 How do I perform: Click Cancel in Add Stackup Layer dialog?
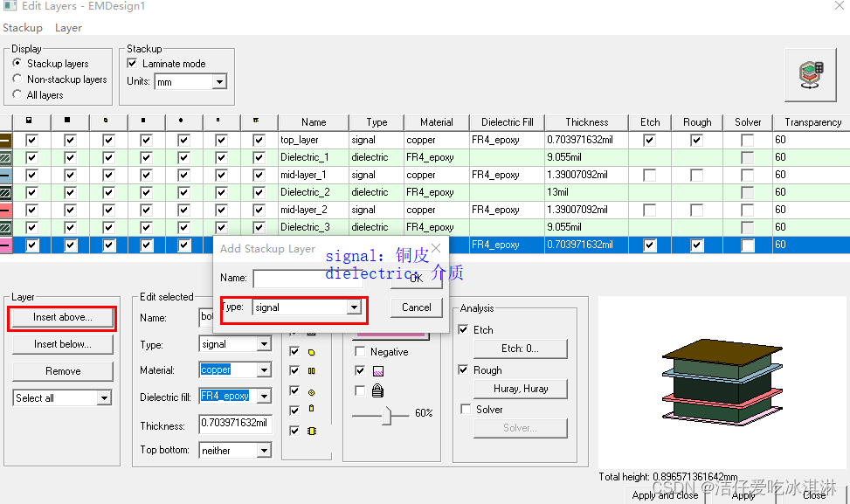click(417, 307)
